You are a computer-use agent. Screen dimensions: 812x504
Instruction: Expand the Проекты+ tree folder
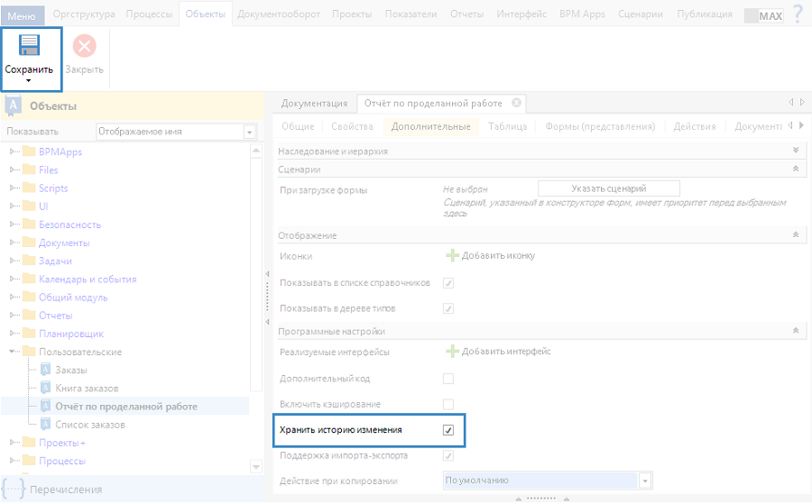click(x=14, y=443)
